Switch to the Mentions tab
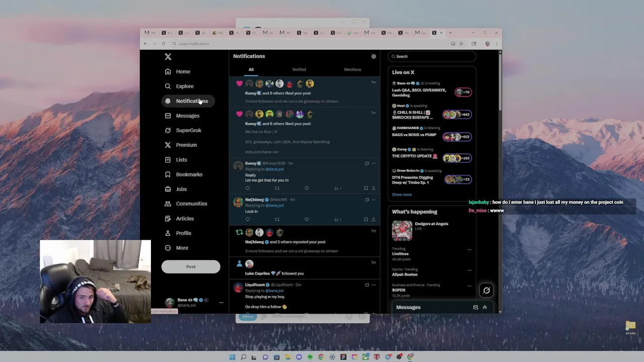 [352, 69]
